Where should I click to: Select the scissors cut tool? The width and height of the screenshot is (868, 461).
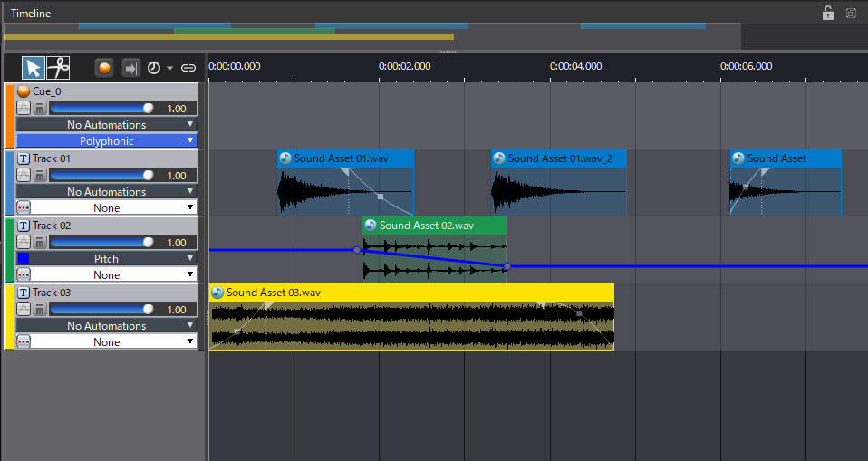(58, 68)
